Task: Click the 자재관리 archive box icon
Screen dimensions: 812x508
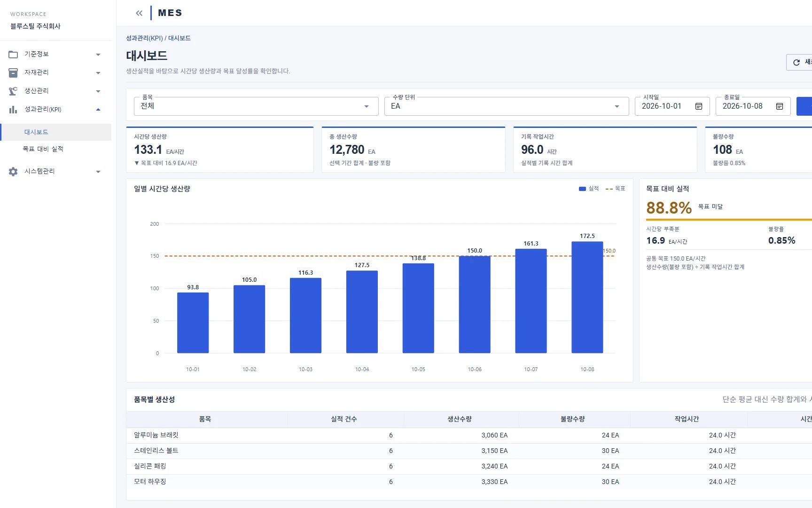Action: click(13, 73)
